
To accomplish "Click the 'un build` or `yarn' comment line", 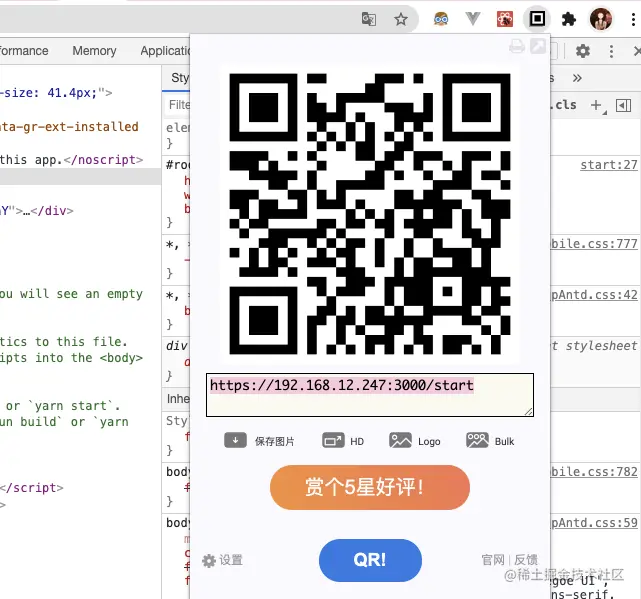I will 64,422.
